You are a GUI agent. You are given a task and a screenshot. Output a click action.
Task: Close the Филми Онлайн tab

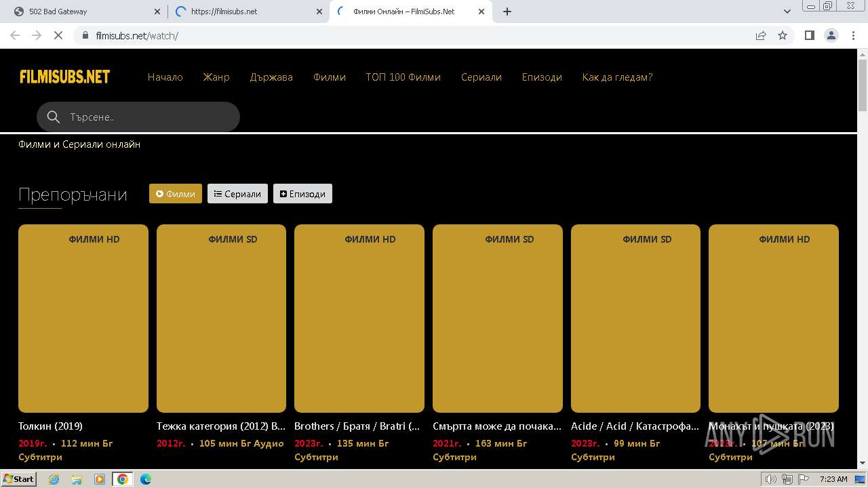pos(481,12)
